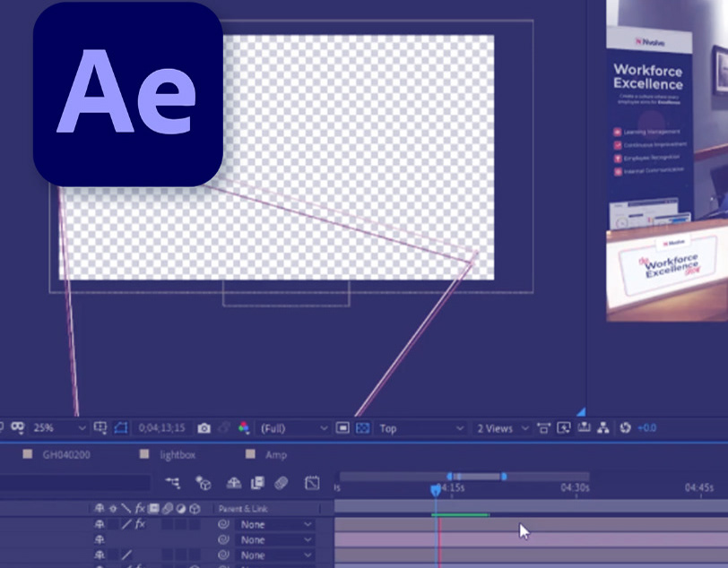The image size is (728, 568).
Task: Open the 2 Views layout dropdown
Action: [x=502, y=428]
